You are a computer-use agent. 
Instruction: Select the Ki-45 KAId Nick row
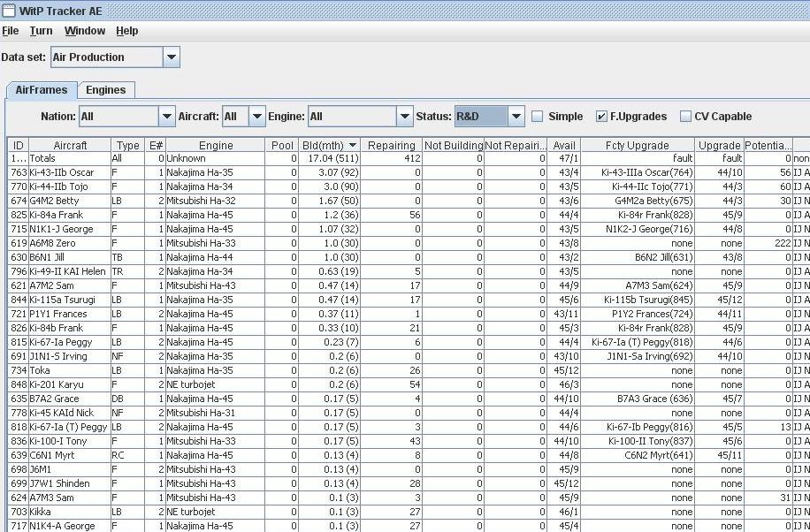tap(409, 413)
